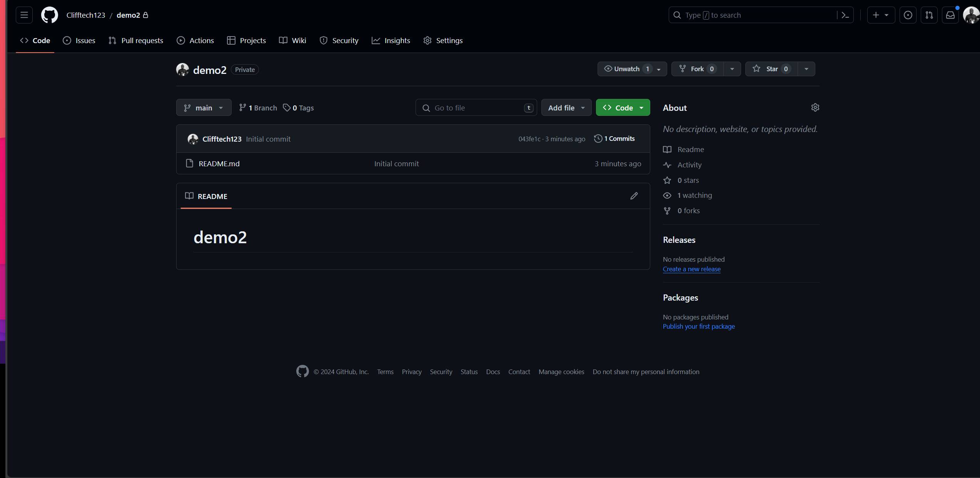The width and height of the screenshot is (980, 478).
Task: Click the fork icon beside 0 forks
Action: click(667, 211)
